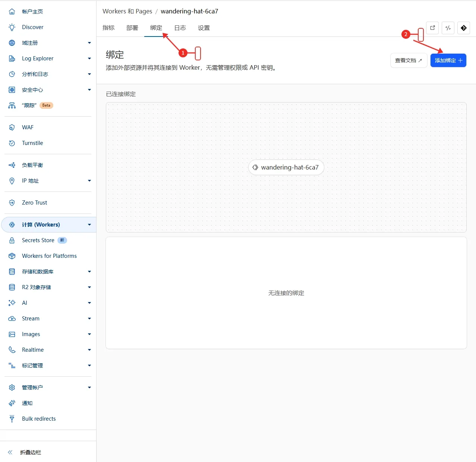Expand the 安全中心 menu arrow
The image size is (476, 462).
(x=89, y=90)
